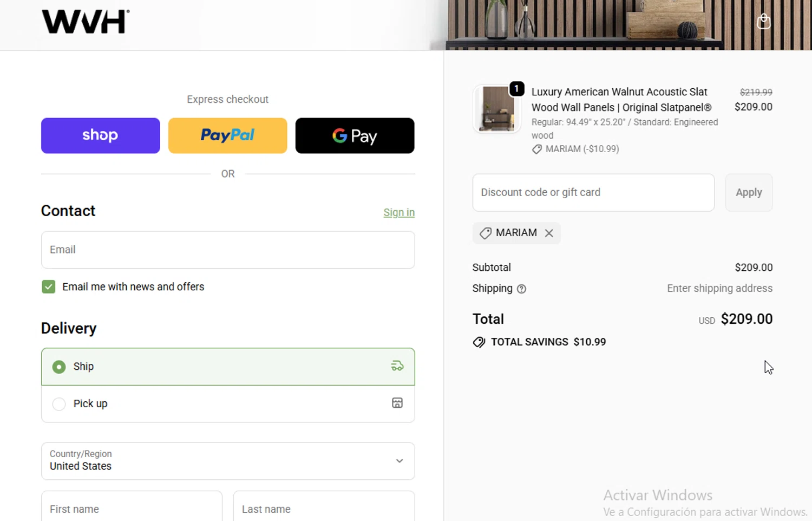Click the Enter shipping address text
812x521 pixels.
719,289
